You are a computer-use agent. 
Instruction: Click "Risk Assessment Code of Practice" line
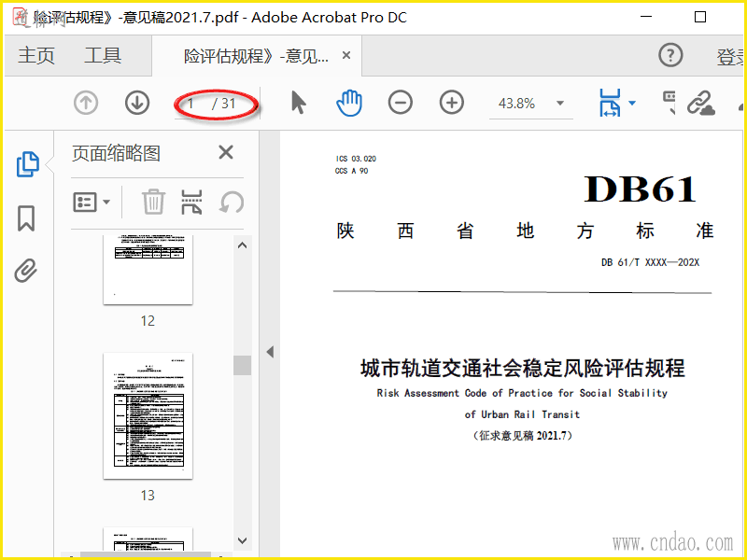pyautogui.click(x=522, y=393)
